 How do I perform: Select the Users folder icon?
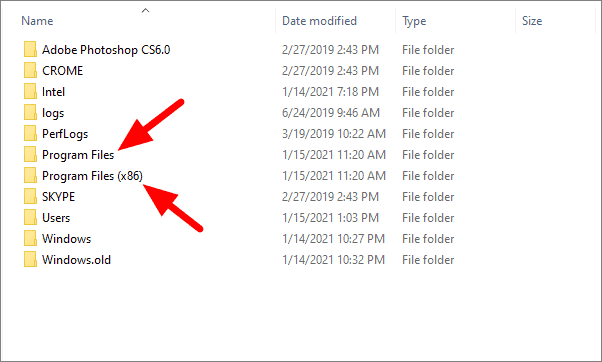click(x=30, y=218)
